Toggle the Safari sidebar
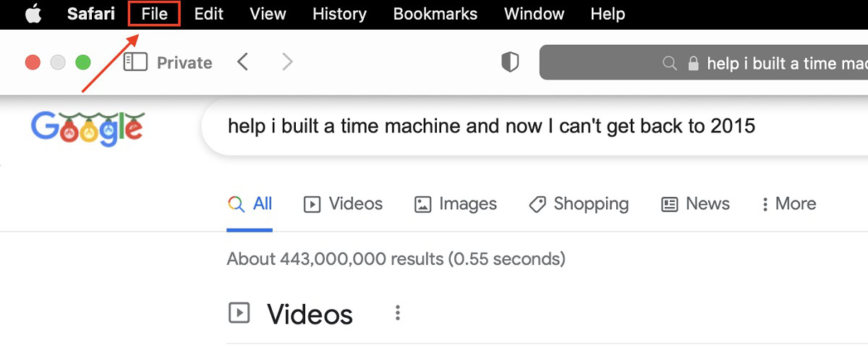Image resolution: width=868 pixels, height=346 pixels. pyautogui.click(x=135, y=62)
